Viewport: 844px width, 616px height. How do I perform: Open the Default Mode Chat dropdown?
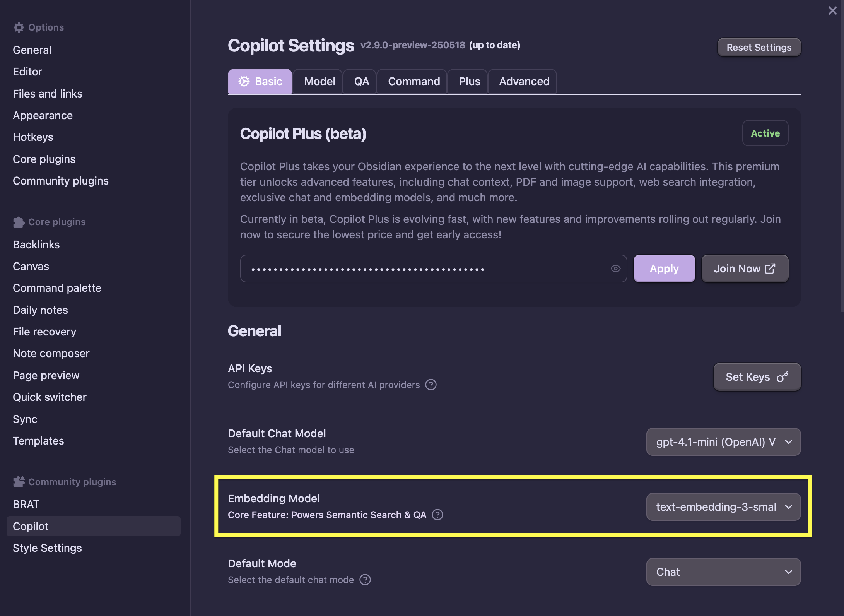point(723,572)
